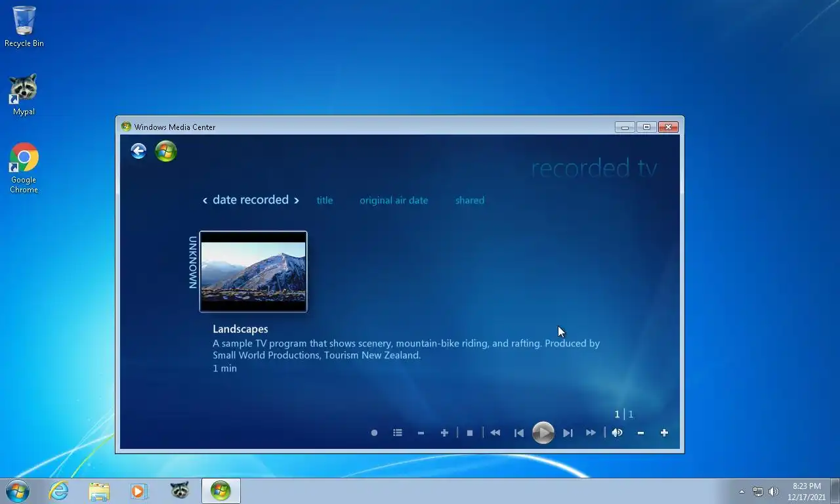Switch to the shared view
Image resolution: width=840 pixels, height=504 pixels.
click(470, 201)
